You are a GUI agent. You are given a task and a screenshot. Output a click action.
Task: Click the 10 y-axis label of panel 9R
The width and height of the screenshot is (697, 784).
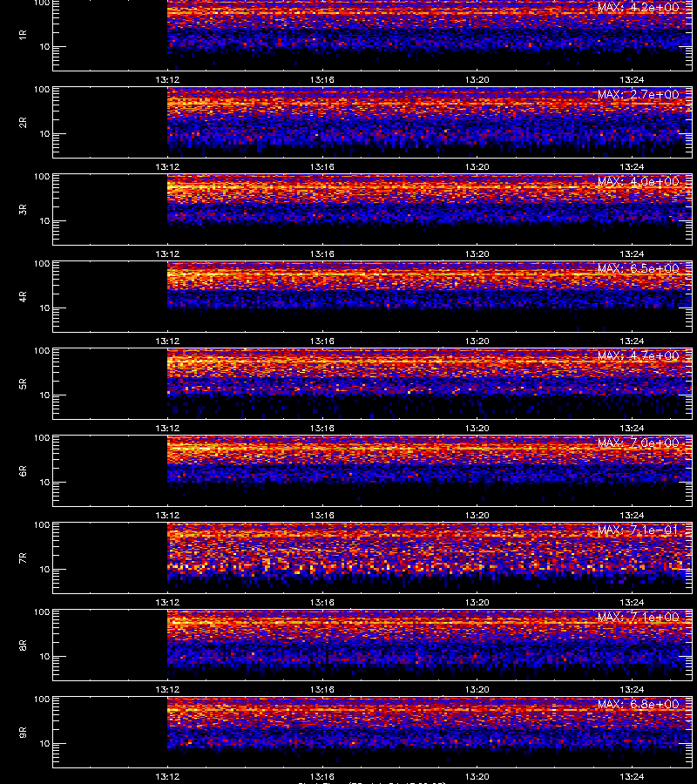point(44,744)
